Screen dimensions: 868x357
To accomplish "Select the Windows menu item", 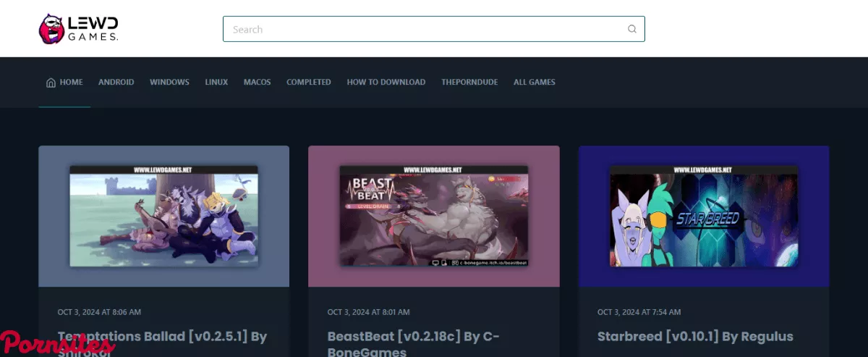I will click(x=169, y=83).
